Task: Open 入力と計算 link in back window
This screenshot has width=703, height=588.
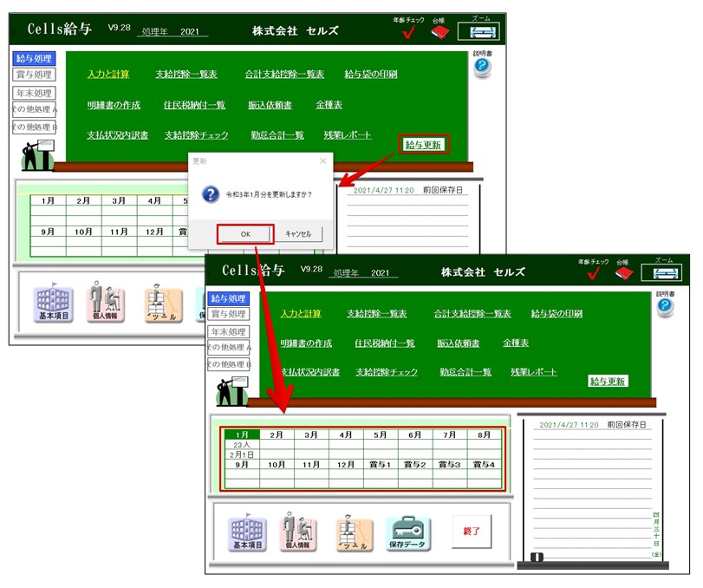Action: tap(108, 74)
